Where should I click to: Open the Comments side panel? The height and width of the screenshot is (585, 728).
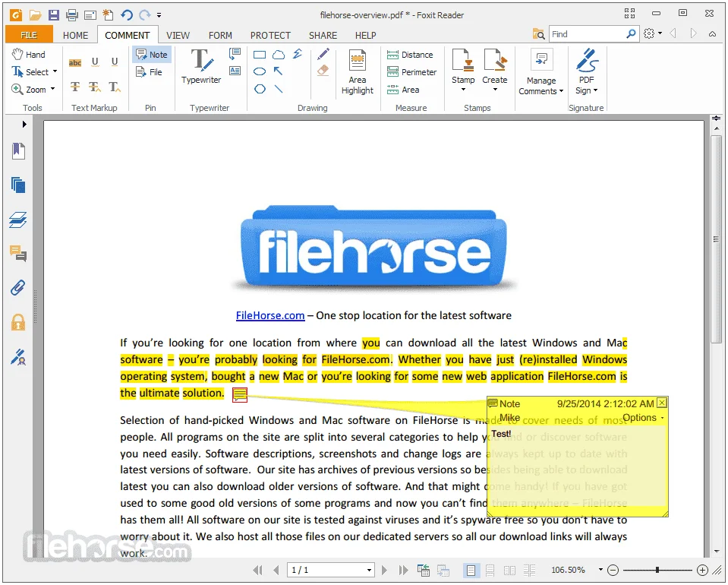pyautogui.click(x=18, y=254)
